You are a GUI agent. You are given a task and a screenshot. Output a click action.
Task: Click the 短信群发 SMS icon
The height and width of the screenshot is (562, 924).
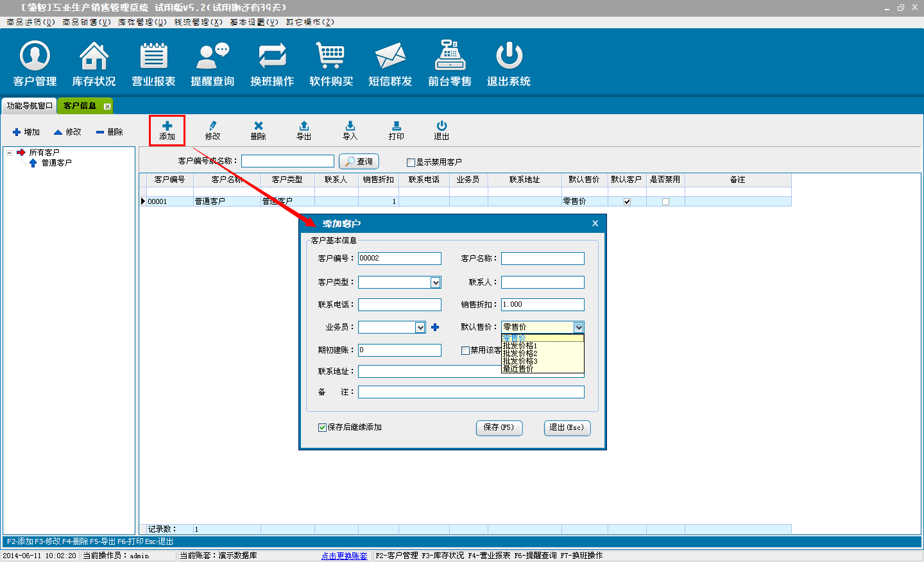coord(390,63)
